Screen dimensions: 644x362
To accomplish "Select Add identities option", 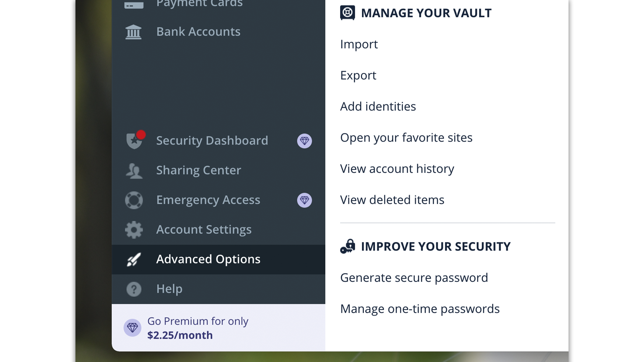I will [x=378, y=107].
